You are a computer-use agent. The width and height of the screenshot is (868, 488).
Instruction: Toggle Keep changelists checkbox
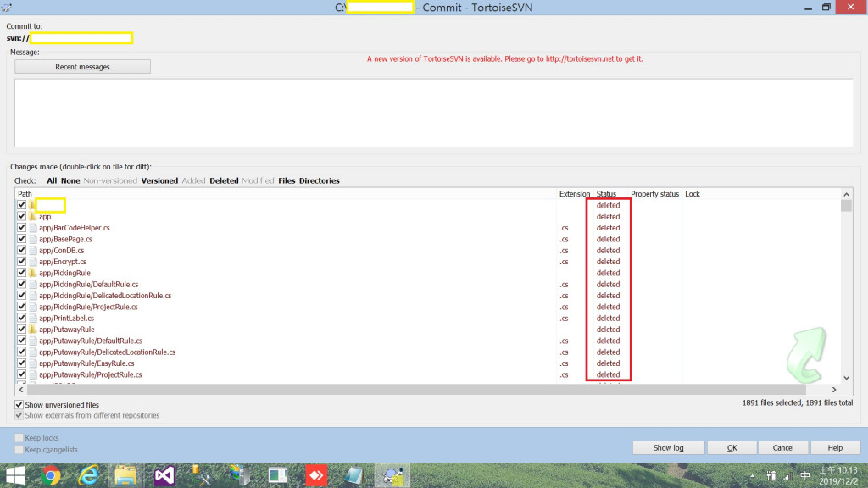[x=19, y=449]
